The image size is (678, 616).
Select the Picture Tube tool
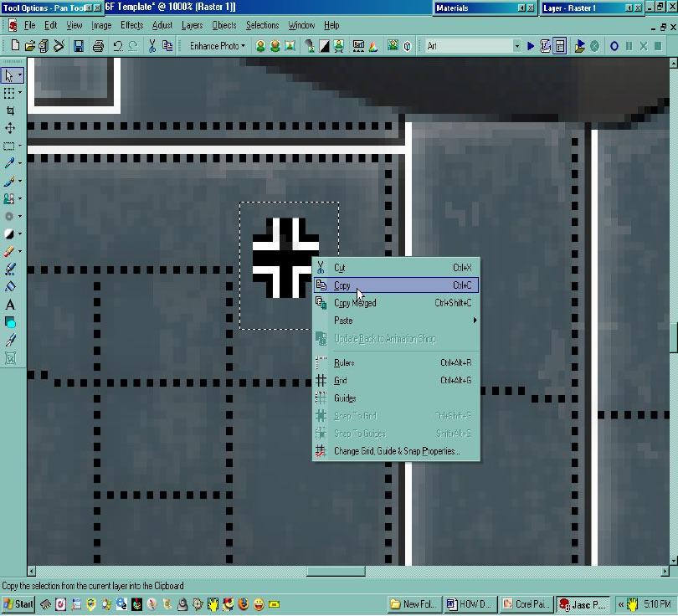click(10, 269)
